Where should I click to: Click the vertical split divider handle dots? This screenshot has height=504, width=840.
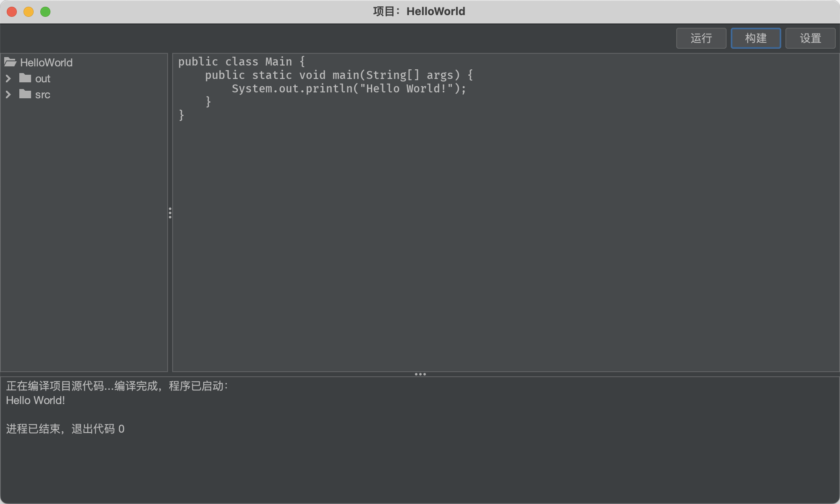point(170,213)
